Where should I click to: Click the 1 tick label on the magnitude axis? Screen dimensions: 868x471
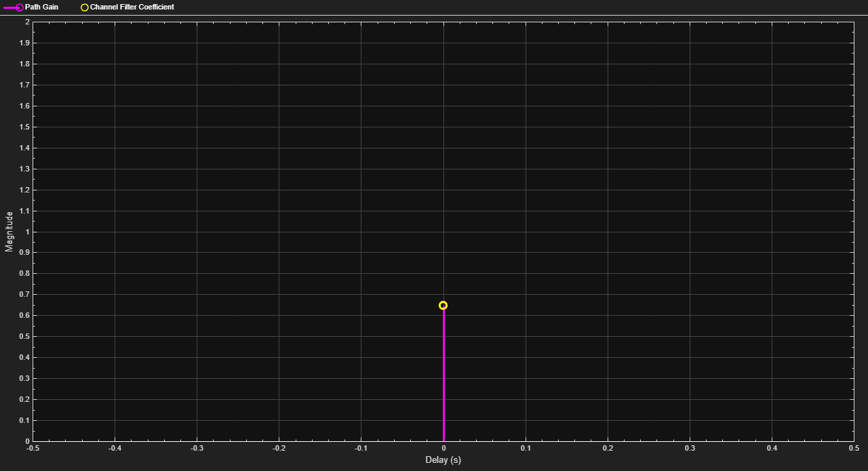click(x=26, y=232)
